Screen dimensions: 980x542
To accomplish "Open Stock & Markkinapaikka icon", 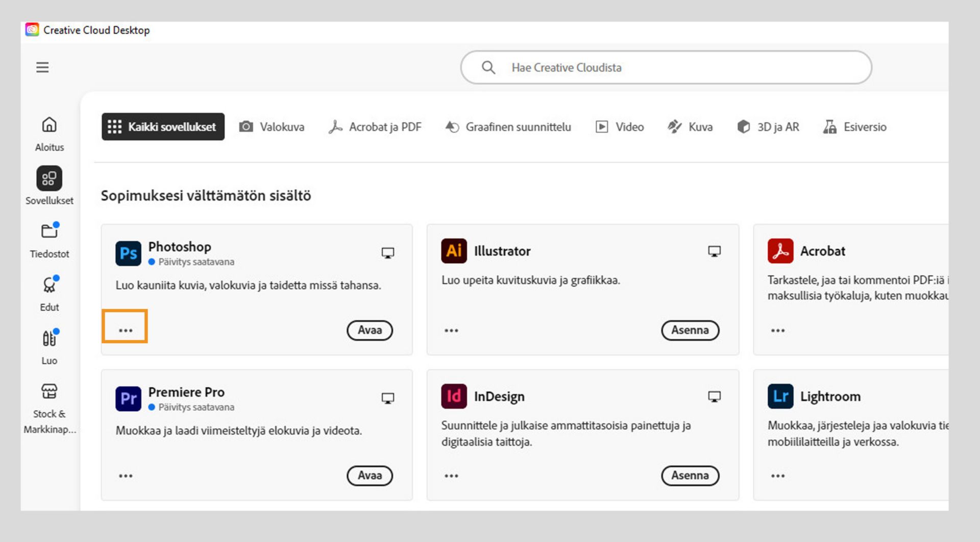I will click(x=49, y=392).
